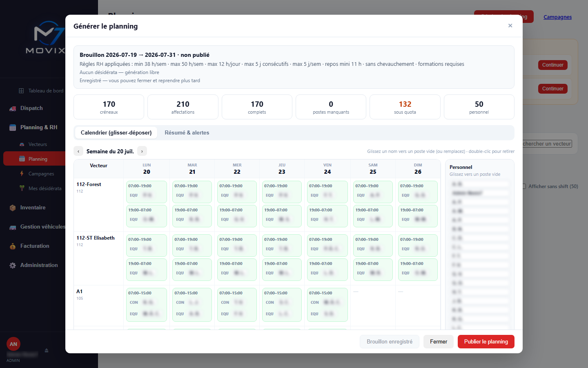Click the 210 affectations stat card
Screen dimensions: 588x368
pos(183,107)
